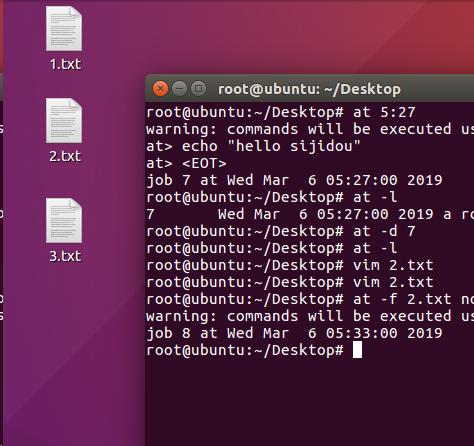Close the root@ubuntu terminal window
Viewport: 474px width, 446px height.
160,89
